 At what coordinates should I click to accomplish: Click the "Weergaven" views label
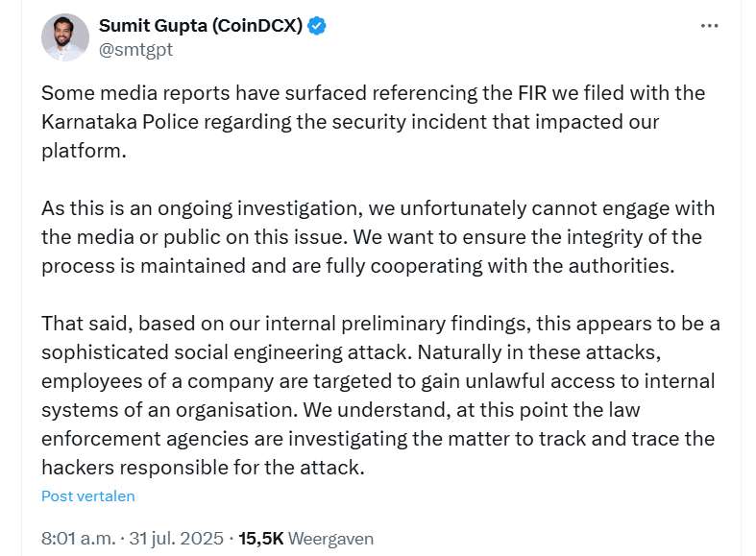tap(330, 538)
